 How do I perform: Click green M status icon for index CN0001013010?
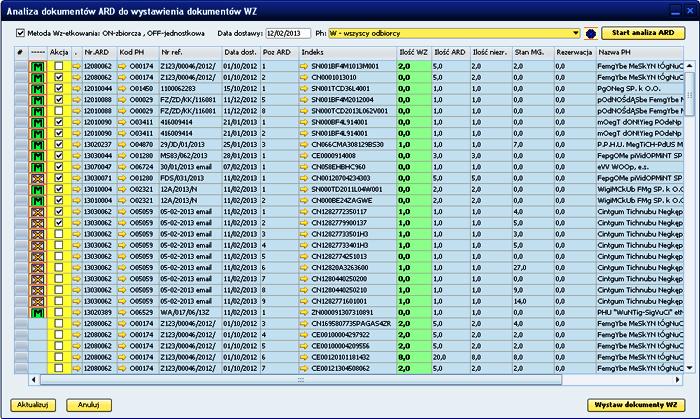click(38, 78)
